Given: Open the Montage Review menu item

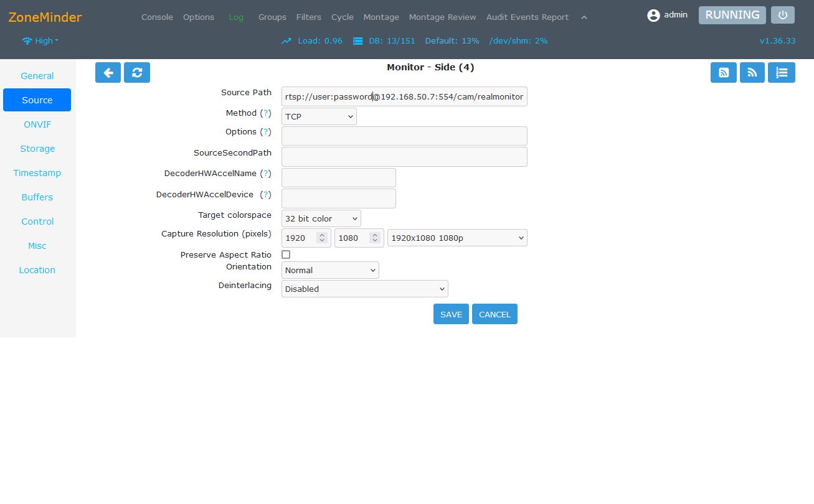Looking at the screenshot, I should (443, 17).
